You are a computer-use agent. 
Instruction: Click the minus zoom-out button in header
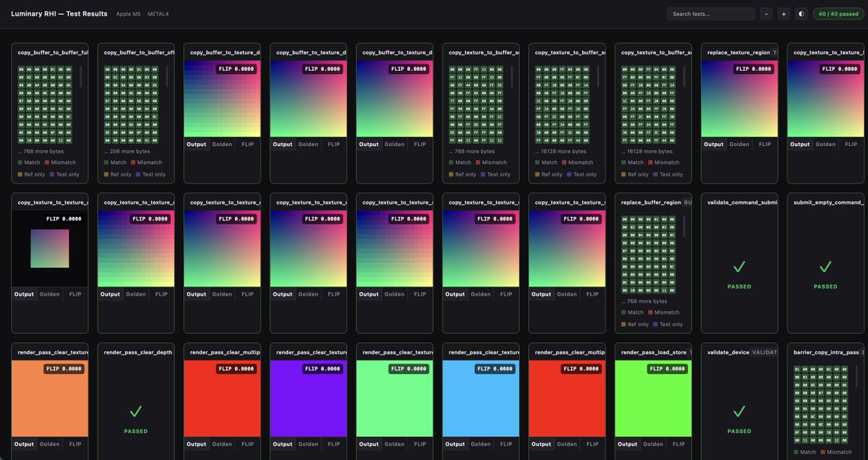tap(767, 14)
